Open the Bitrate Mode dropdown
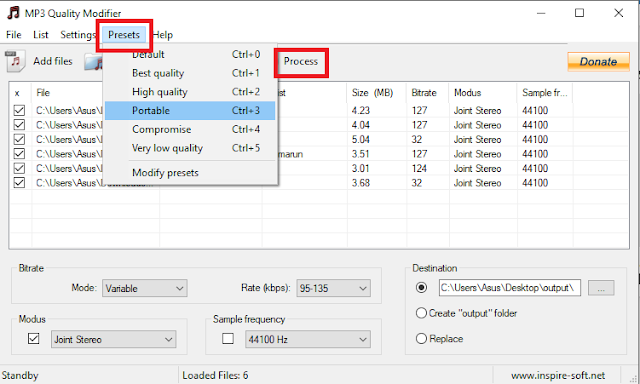 point(144,288)
